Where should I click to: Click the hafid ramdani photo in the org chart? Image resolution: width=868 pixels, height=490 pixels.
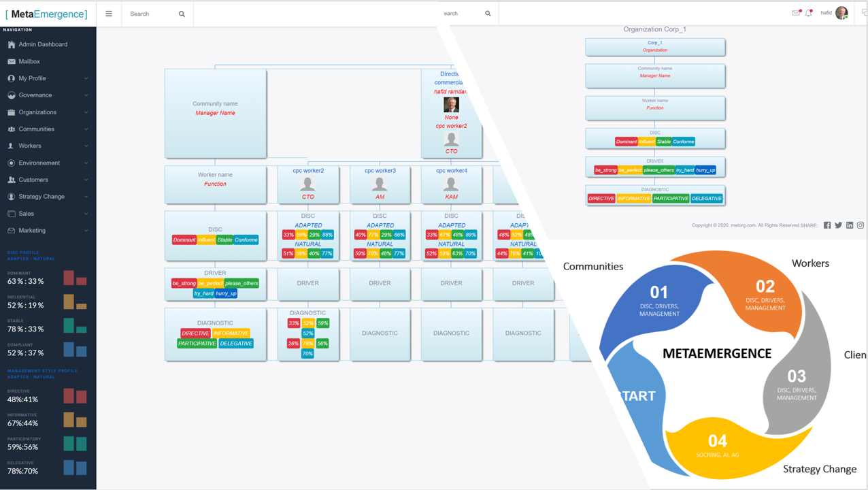click(451, 104)
